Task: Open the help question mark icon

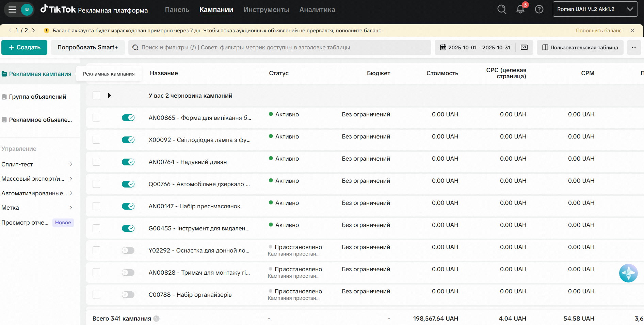Action: coord(539,10)
